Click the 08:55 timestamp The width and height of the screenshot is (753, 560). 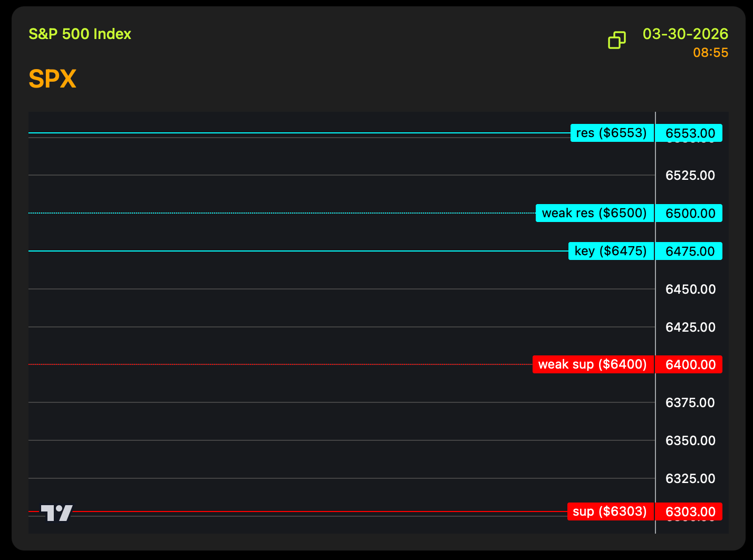point(710,53)
